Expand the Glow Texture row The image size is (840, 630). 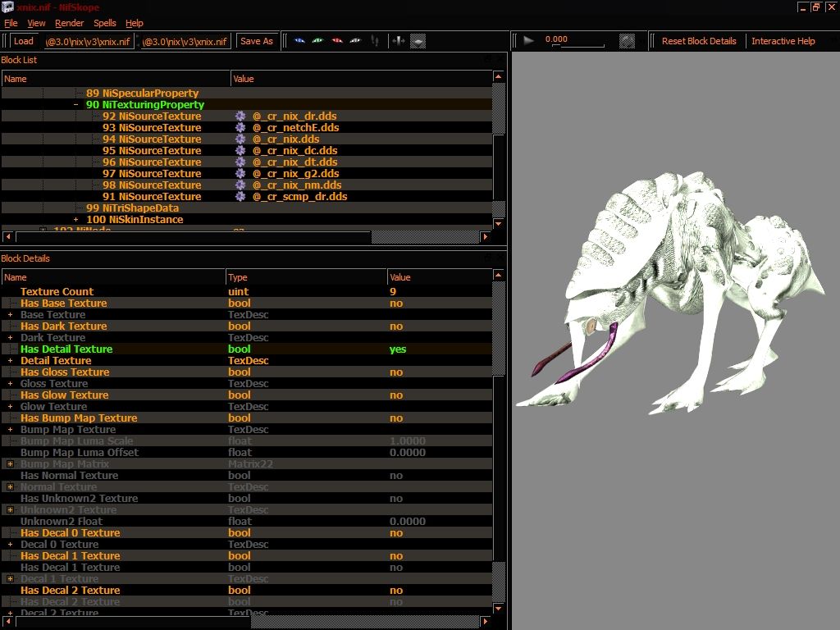10,407
